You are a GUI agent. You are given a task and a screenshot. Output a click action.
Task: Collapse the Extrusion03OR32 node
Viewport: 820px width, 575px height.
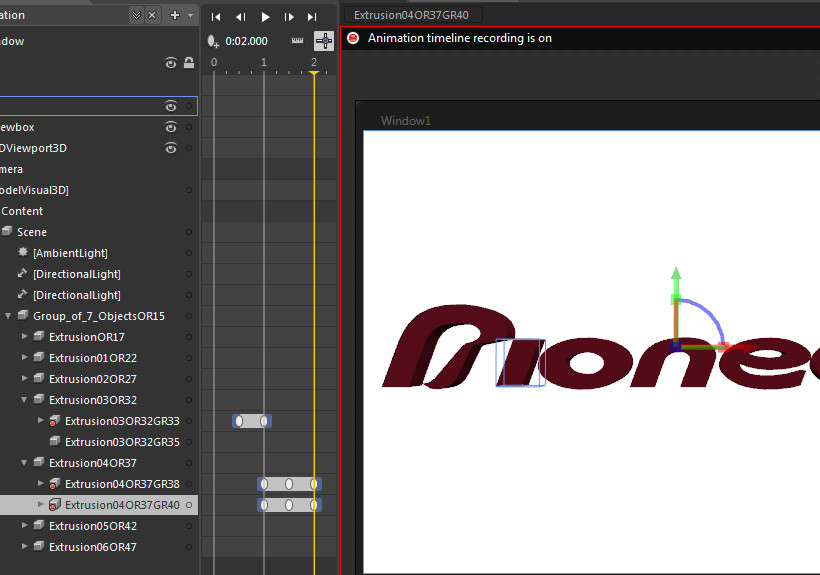click(x=24, y=399)
